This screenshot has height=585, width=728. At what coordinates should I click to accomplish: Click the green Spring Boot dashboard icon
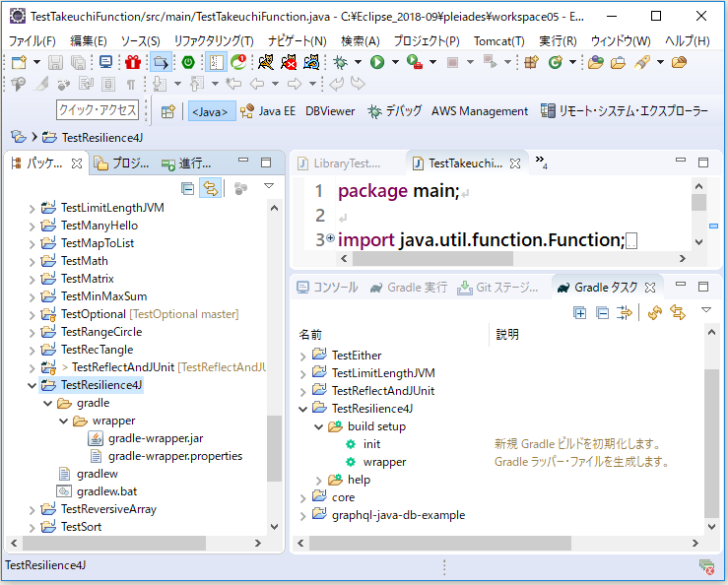click(x=188, y=62)
